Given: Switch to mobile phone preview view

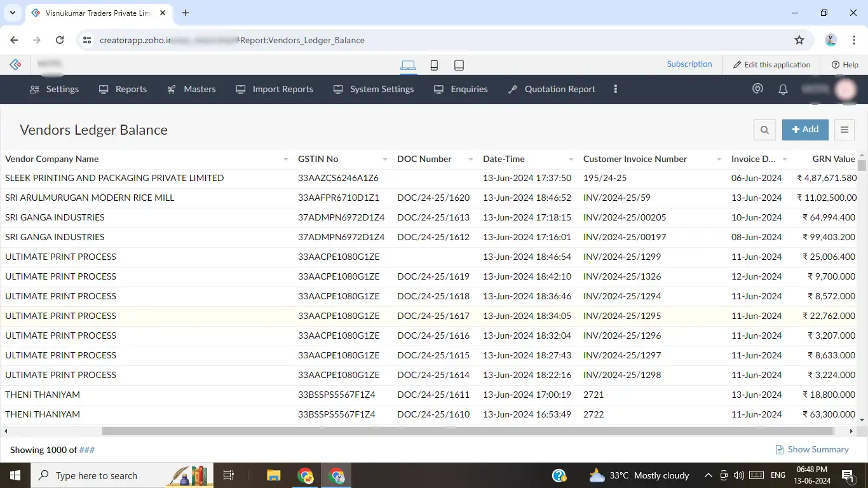Looking at the screenshot, I should [x=434, y=65].
